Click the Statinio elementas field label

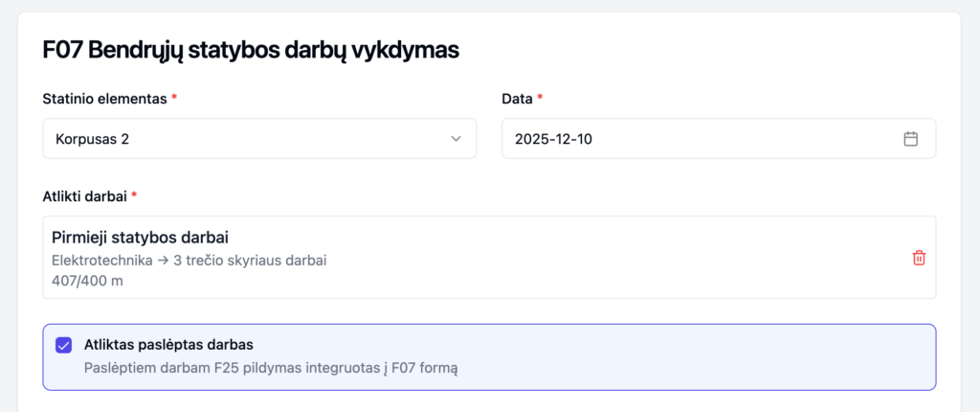(105, 99)
